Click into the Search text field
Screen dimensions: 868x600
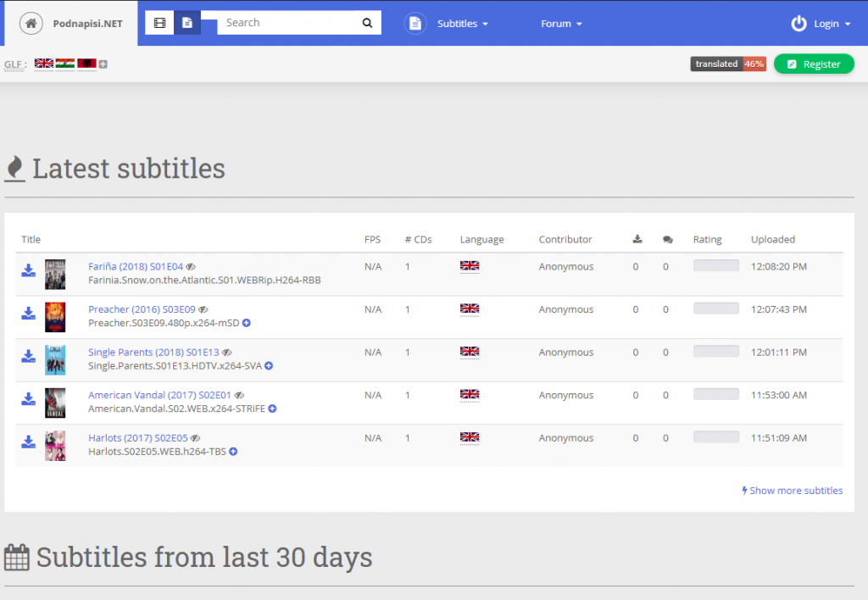288,23
